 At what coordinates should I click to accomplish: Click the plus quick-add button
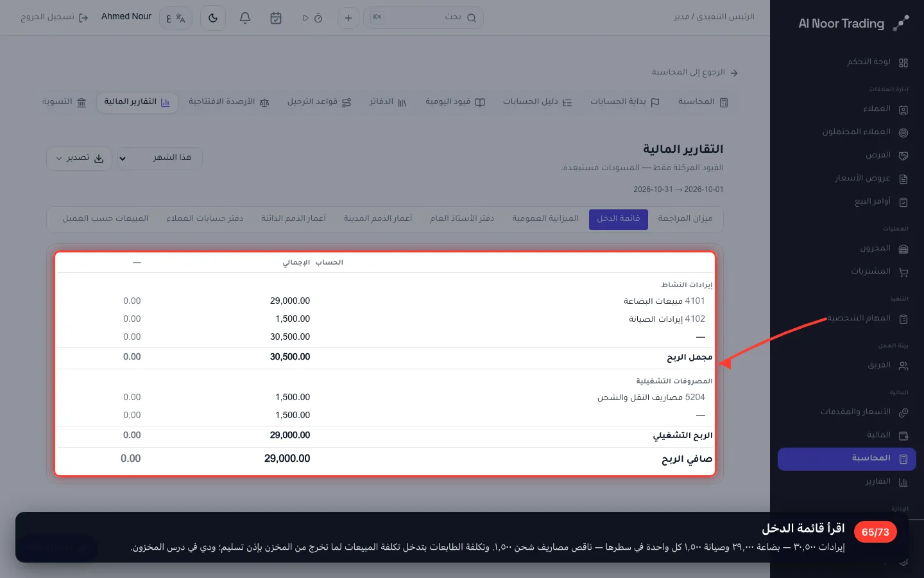[348, 18]
